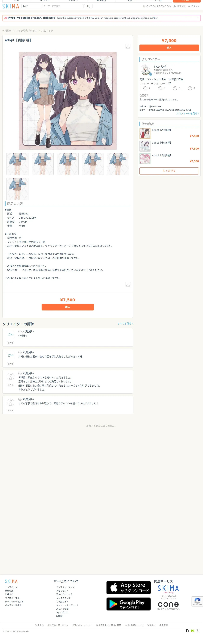
Task: Click the reCAPTCHA badge
Action: [197, 601]
